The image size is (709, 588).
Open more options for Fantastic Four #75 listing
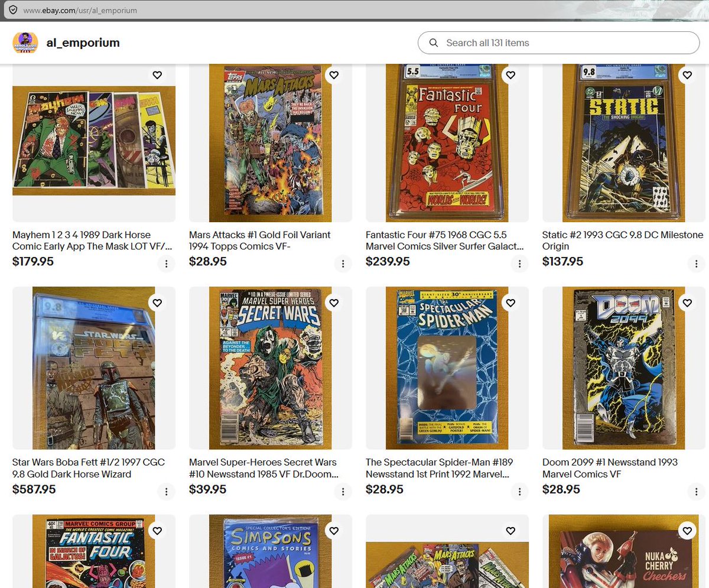click(519, 264)
